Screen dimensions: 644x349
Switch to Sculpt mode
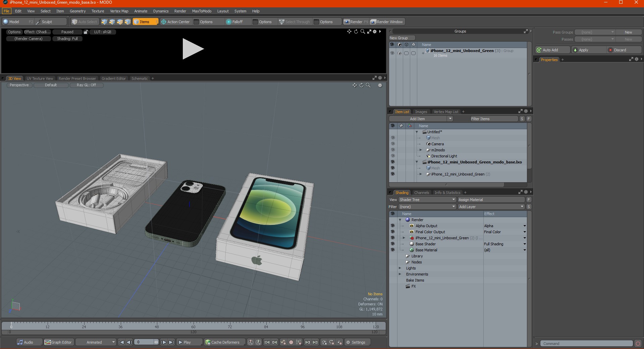(50, 22)
